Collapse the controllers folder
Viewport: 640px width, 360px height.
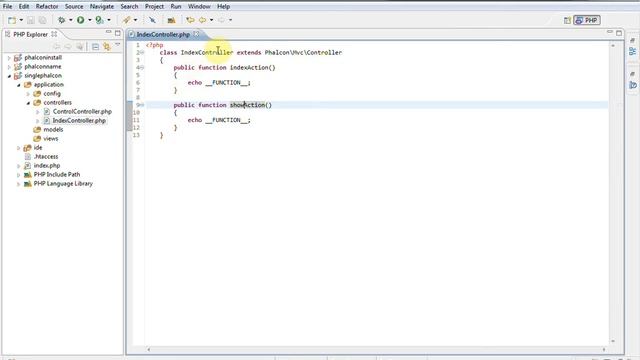pyautogui.click(x=28, y=103)
